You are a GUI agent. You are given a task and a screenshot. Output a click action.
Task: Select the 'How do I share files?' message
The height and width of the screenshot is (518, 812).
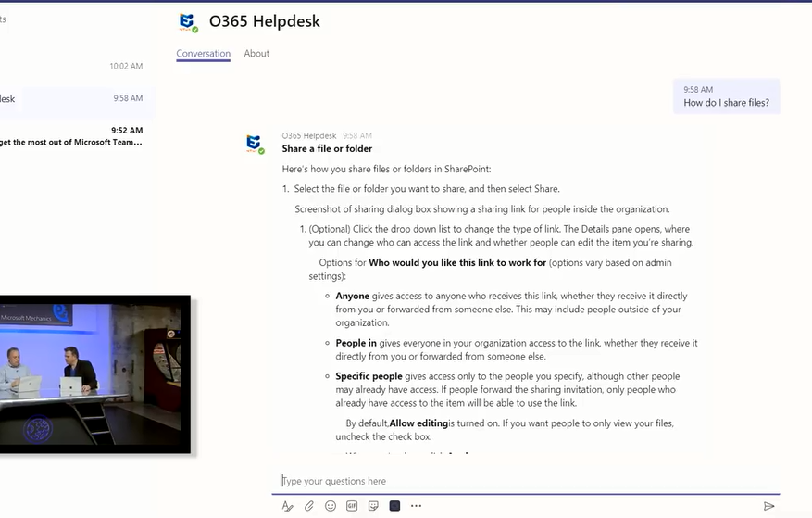726,96
